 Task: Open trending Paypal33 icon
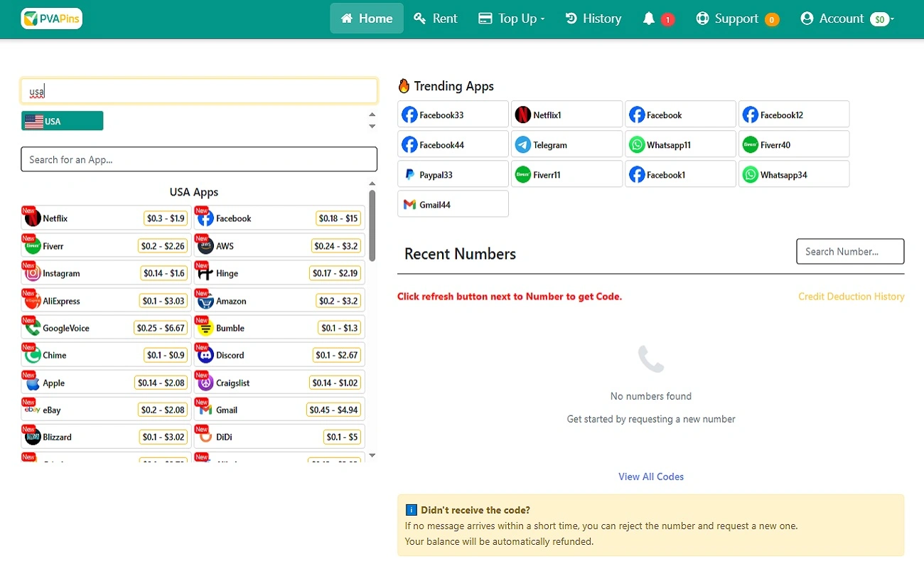409,175
